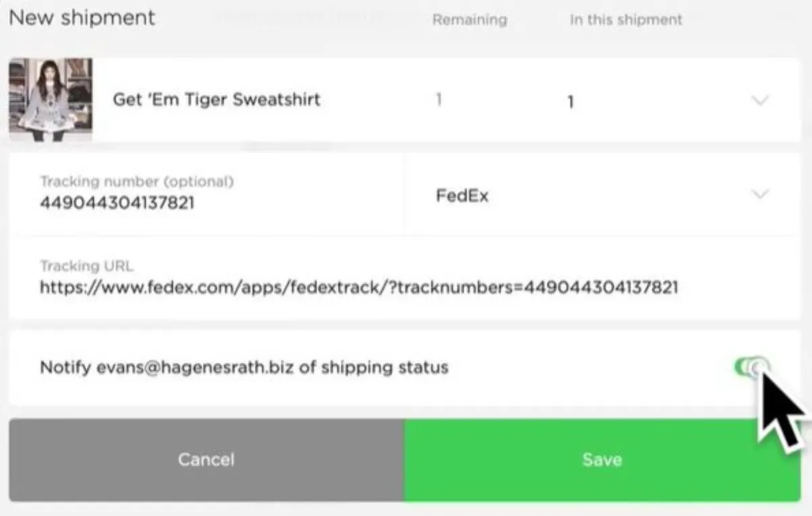The height and width of the screenshot is (516, 812).
Task: Open the FedEx carrier chevron arrow
Action: click(761, 194)
